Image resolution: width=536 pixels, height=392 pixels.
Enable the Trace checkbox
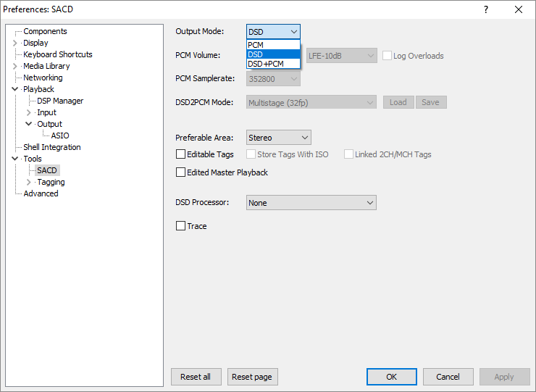pos(181,226)
